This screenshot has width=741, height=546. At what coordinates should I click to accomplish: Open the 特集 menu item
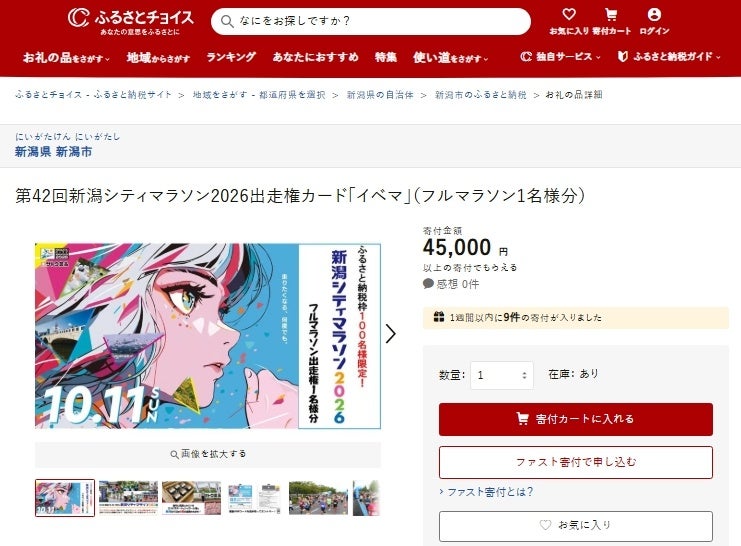click(x=386, y=57)
